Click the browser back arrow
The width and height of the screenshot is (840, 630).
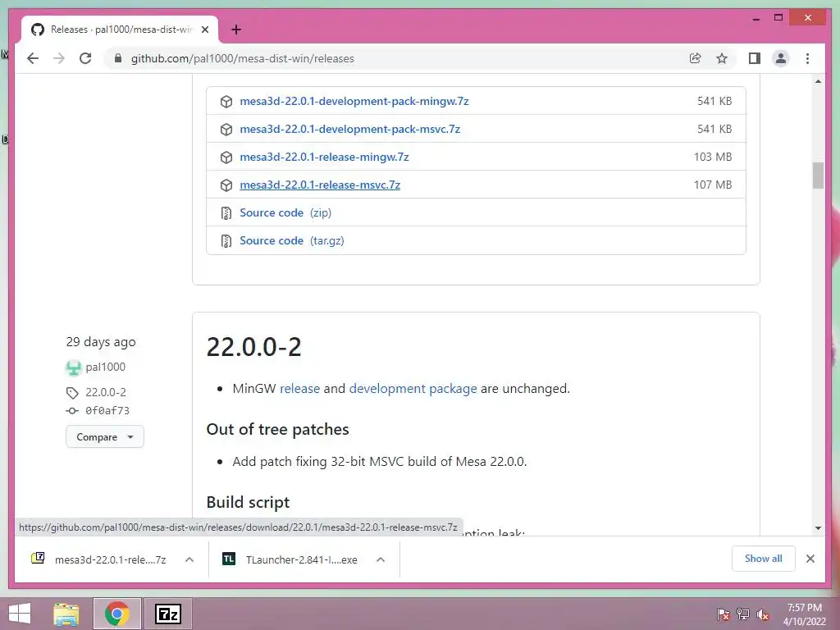tap(33, 58)
